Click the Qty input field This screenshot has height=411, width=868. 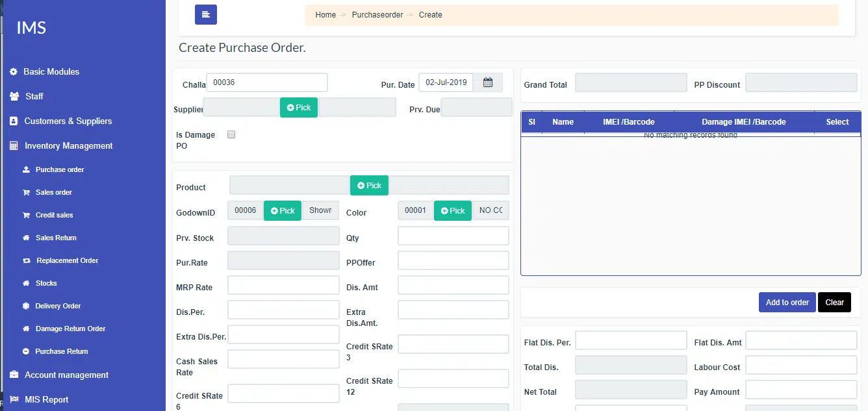(x=453, y=236)
